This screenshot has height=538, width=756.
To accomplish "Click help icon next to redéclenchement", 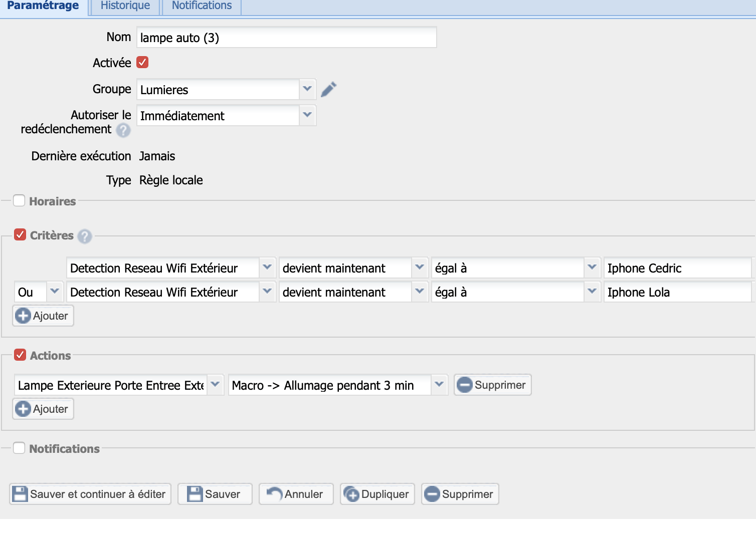I will [123, 130].
